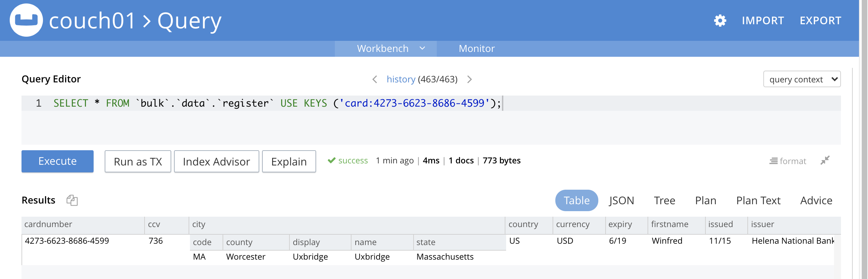Click the Couchbase logo icon

click(x=26, y=20)
